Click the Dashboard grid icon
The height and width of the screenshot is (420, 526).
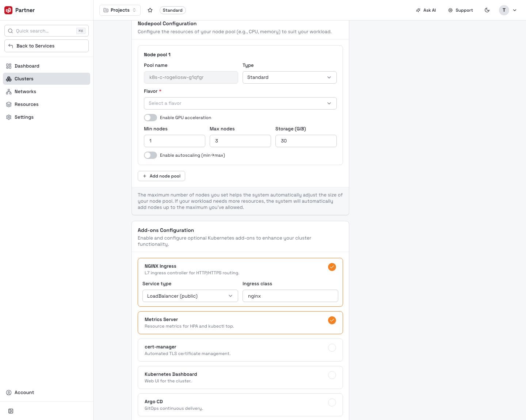click(9, 66)
